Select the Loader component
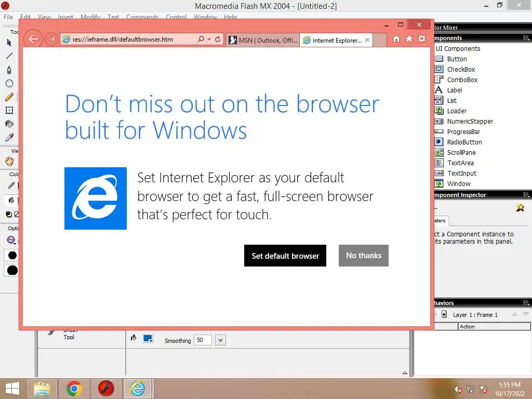 coord(457,111)
